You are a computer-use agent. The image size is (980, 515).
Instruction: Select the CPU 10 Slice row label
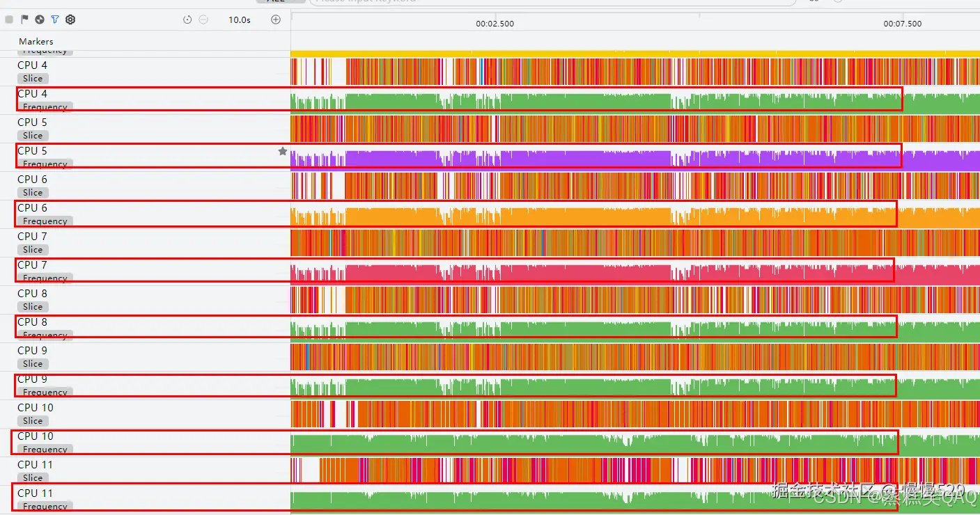click(36, 414)
